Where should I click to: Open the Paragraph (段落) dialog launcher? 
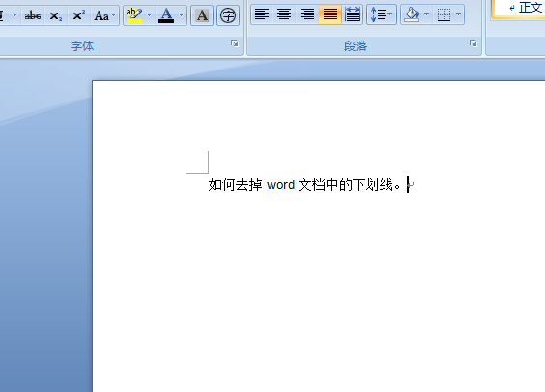coord(473,43)
